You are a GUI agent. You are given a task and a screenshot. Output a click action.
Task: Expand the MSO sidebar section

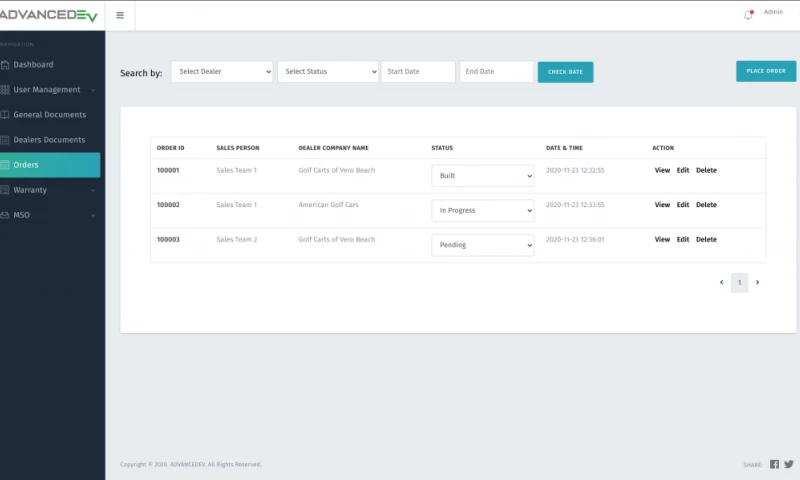pos(21,215)
